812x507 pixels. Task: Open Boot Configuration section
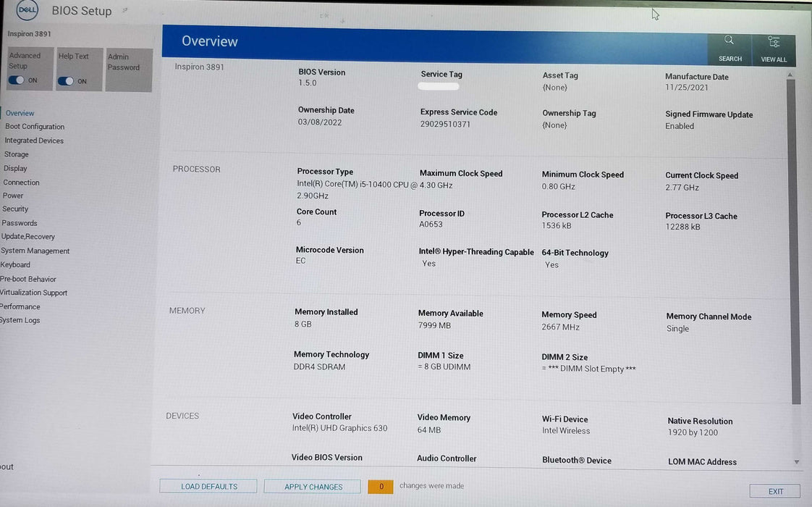35,127
